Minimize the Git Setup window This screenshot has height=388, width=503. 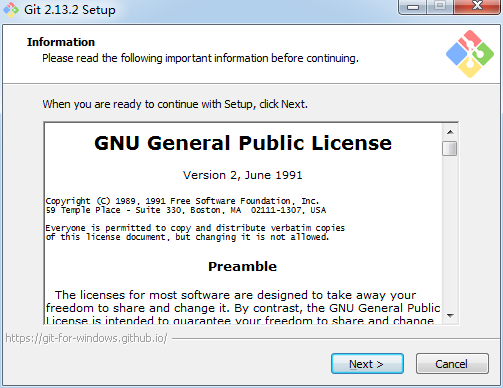click(413, 7)
